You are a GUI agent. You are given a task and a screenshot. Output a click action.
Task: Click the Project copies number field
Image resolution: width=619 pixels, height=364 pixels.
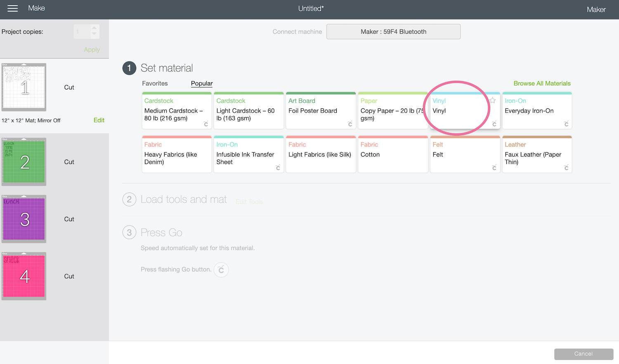(x=82, y=32)
